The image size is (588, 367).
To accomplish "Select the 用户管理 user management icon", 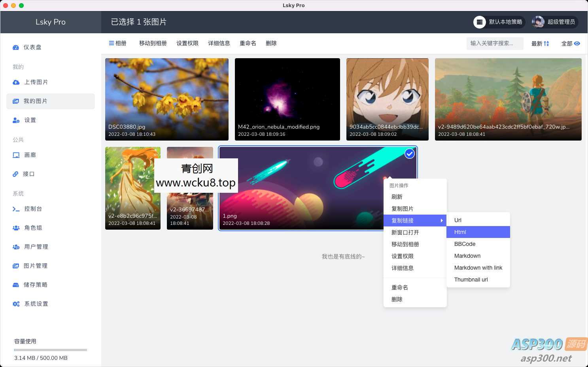I will click(x=16, y=247).
